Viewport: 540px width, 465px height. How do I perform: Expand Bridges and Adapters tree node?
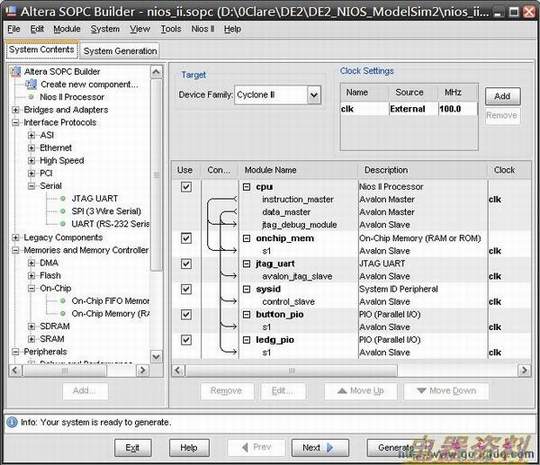(15, 110)
